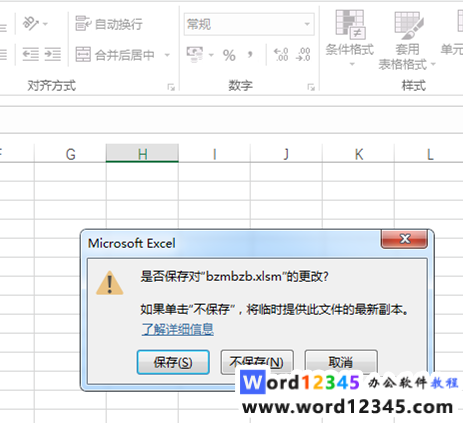Apply comma style

point(250,55)
